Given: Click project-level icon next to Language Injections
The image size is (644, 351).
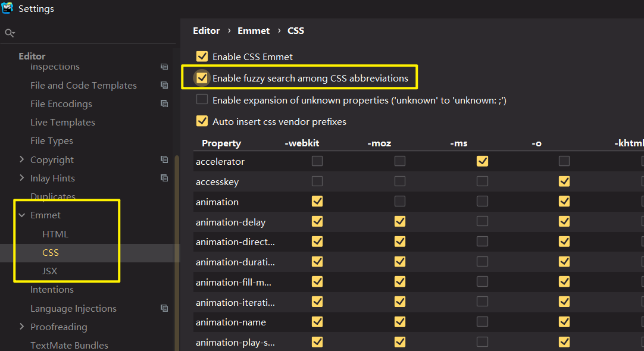Looking at the screenshot, I should click(164, 308).
